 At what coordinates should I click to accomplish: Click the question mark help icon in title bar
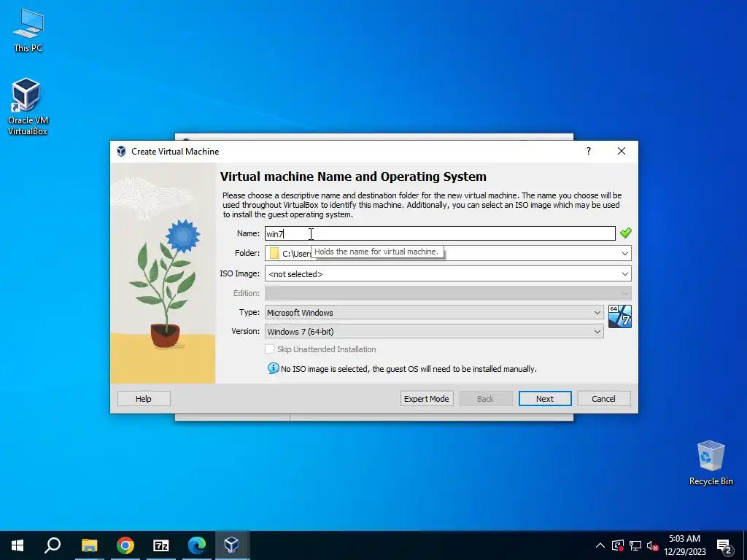click(x=589, y=151)
